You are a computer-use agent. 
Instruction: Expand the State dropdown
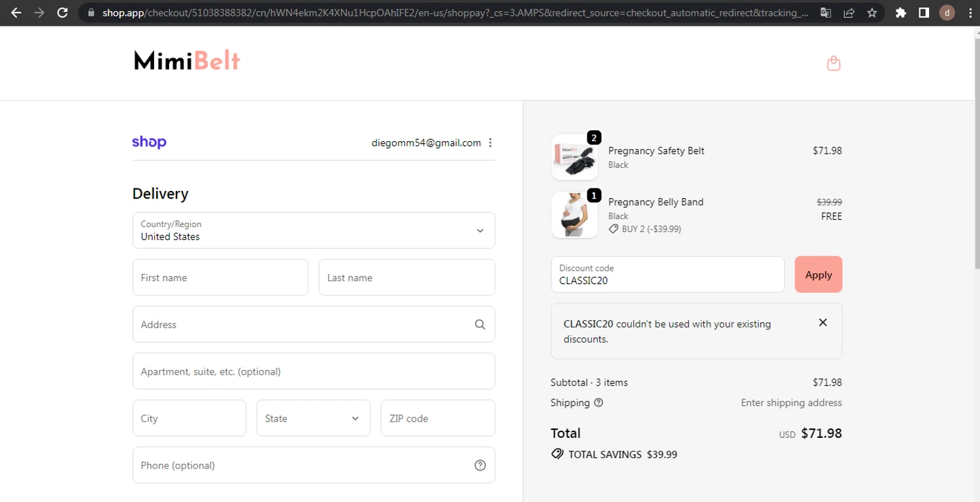click(314, 418)
